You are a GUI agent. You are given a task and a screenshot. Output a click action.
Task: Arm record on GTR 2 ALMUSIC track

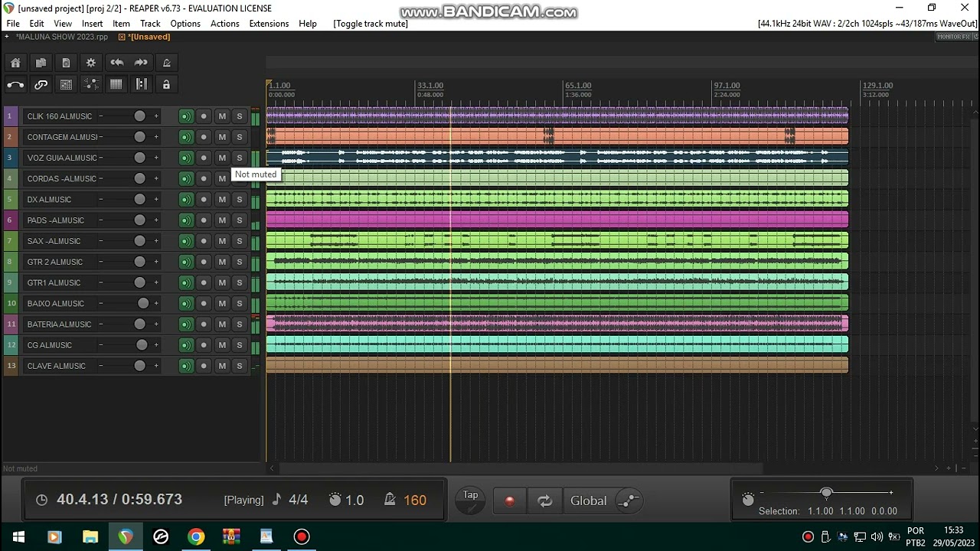(x=204, y=262)
